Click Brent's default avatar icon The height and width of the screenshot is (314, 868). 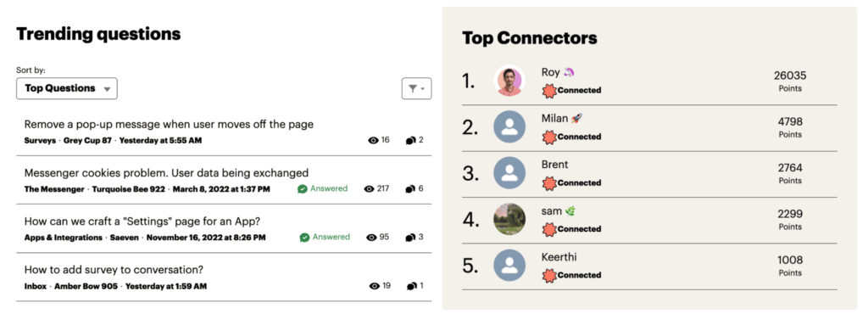point(509,173)
